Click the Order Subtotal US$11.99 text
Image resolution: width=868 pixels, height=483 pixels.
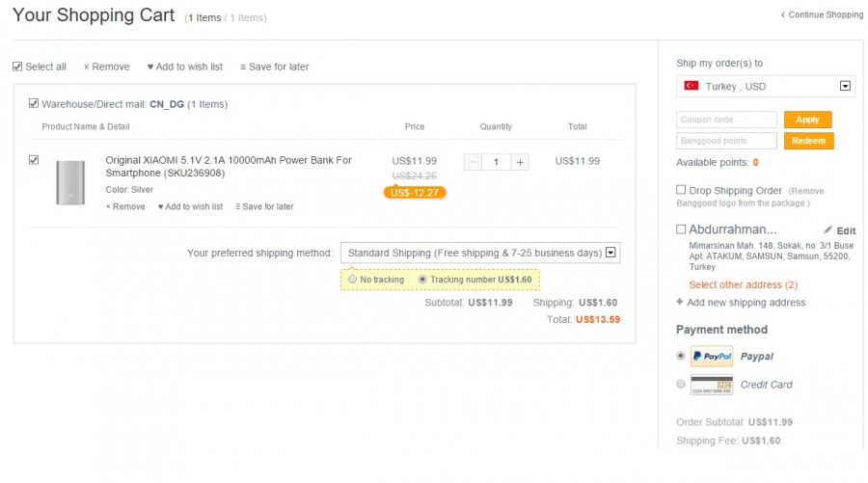[x=735, y=422]
